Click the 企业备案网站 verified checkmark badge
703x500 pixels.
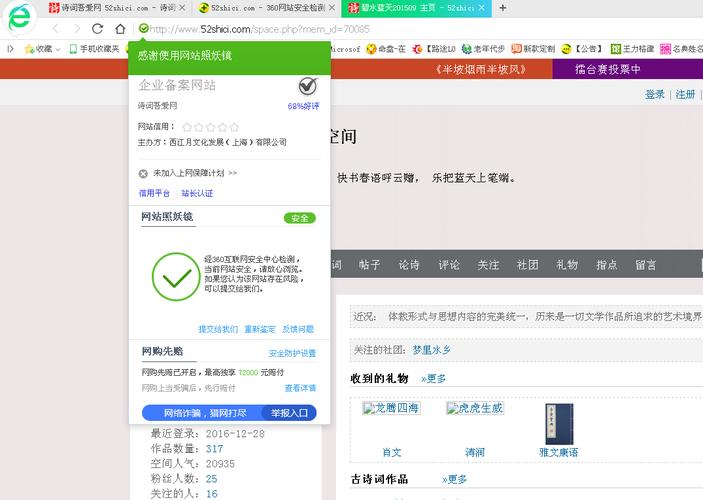[x=308, y=86]
